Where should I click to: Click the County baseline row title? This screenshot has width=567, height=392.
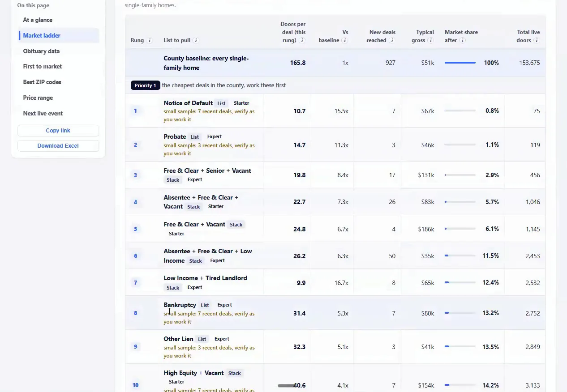point(206,63)
